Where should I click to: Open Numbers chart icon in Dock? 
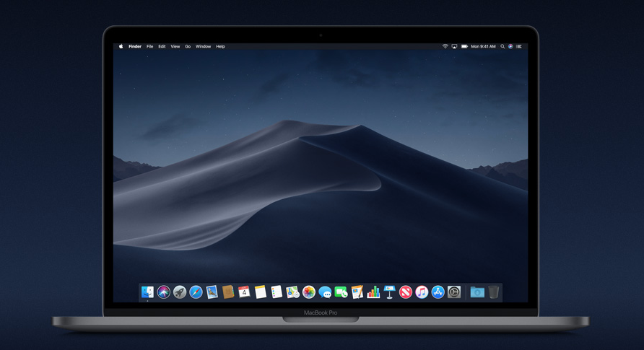coord(373,292)
